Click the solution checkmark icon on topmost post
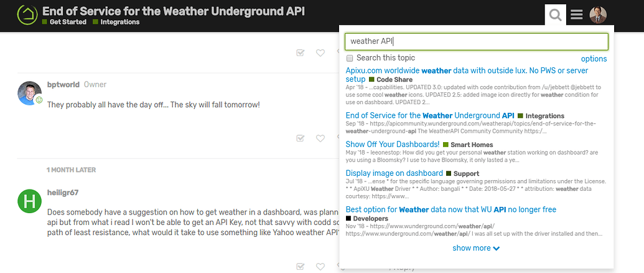 click(x=301, y=52)
